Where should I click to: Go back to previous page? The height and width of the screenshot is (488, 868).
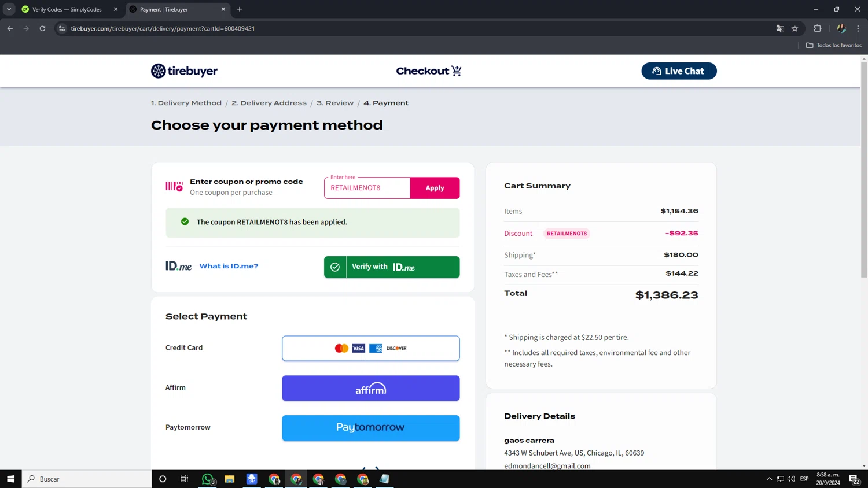click(x=10, y=28)
